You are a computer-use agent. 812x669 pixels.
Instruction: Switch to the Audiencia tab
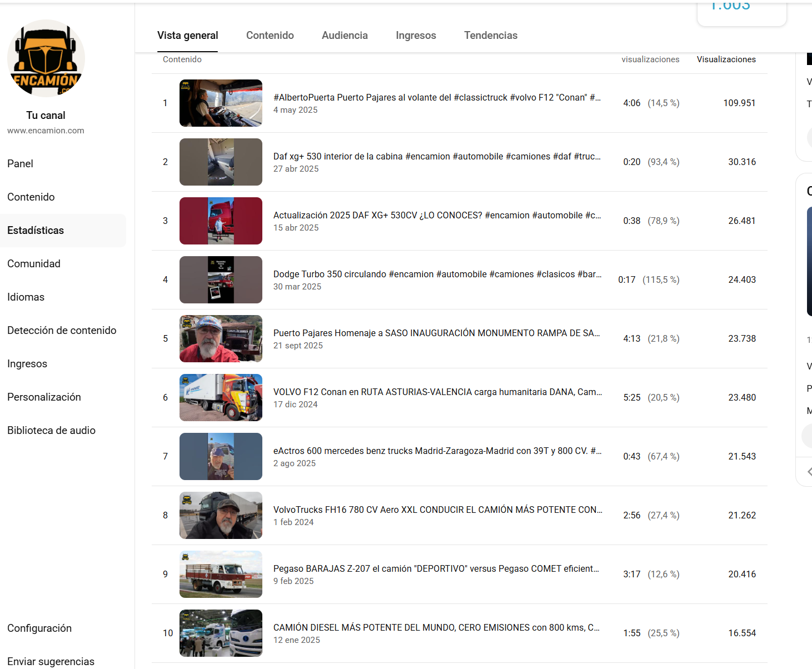[345, 35]
